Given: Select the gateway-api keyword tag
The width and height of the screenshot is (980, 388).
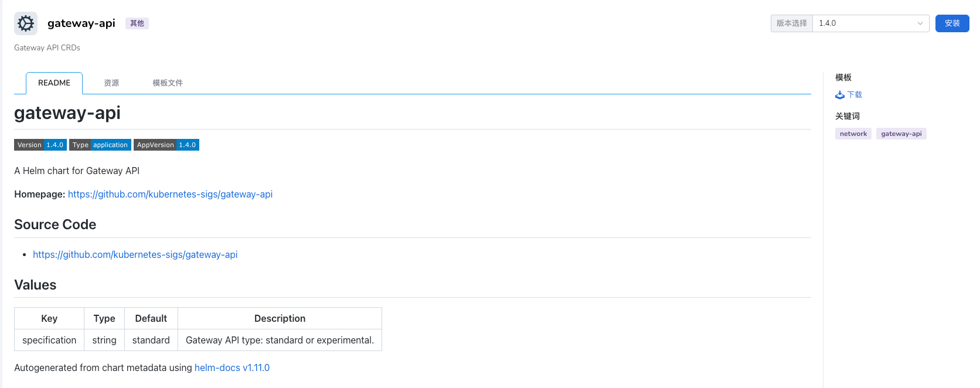Looking at the screenshot, I should click(901, 134).
